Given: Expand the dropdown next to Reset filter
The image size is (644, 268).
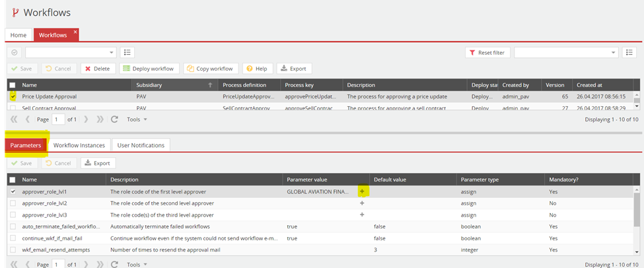Looking at the screenshot, I should click(x=613, y=52).
